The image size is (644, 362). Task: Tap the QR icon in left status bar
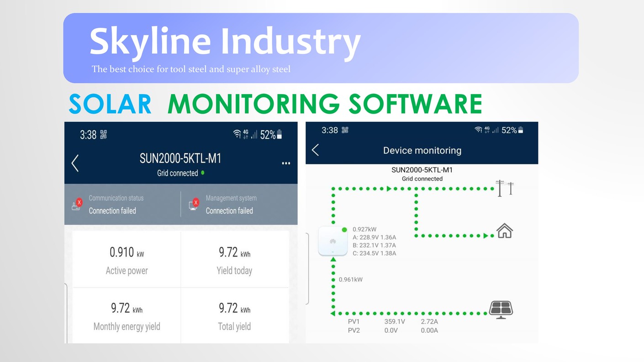click(103, 134)
